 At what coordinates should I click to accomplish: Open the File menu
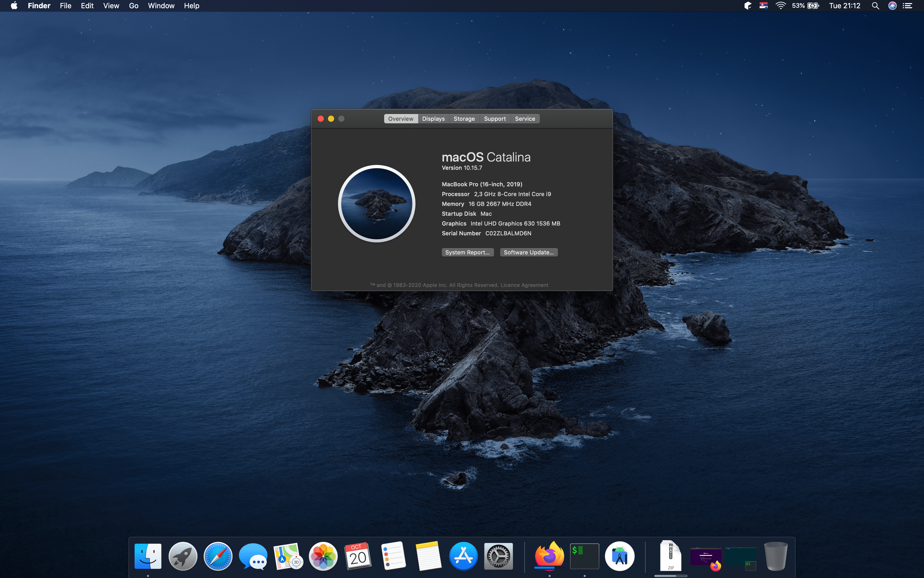click(x=65, y=6)
